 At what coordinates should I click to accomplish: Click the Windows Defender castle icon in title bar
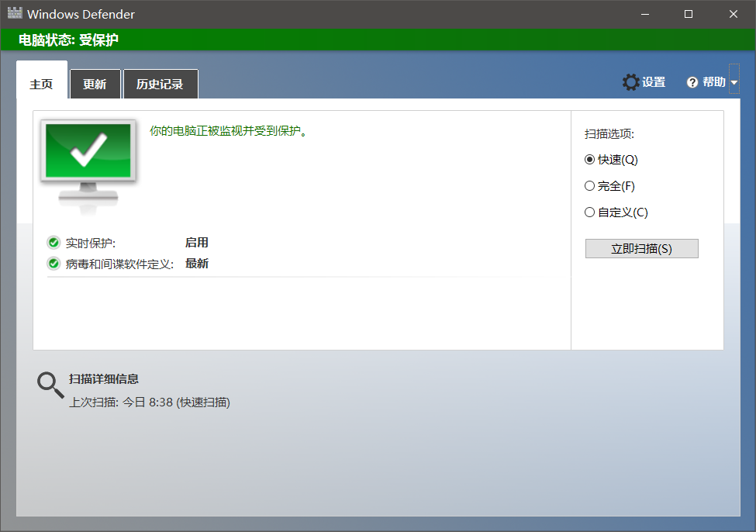(x=15, y=13)
